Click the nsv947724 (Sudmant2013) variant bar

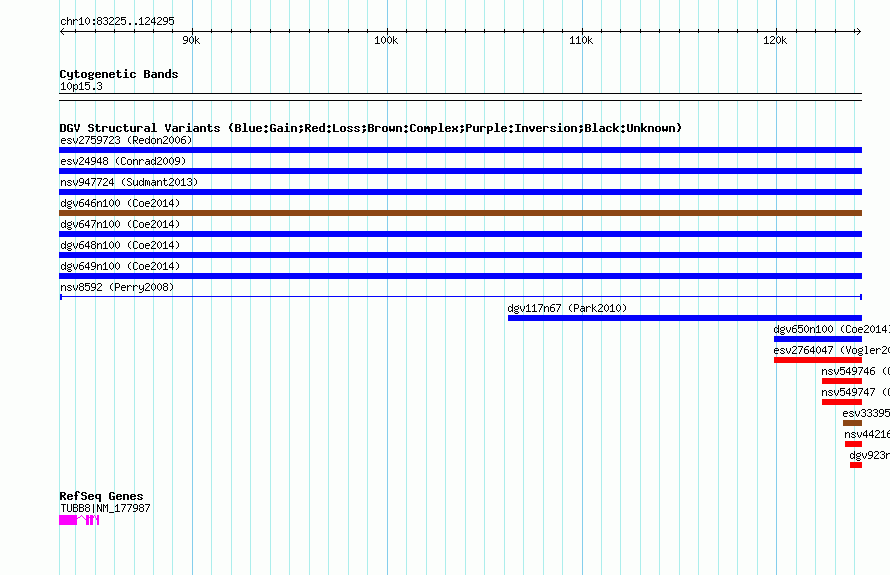[460, 192]
